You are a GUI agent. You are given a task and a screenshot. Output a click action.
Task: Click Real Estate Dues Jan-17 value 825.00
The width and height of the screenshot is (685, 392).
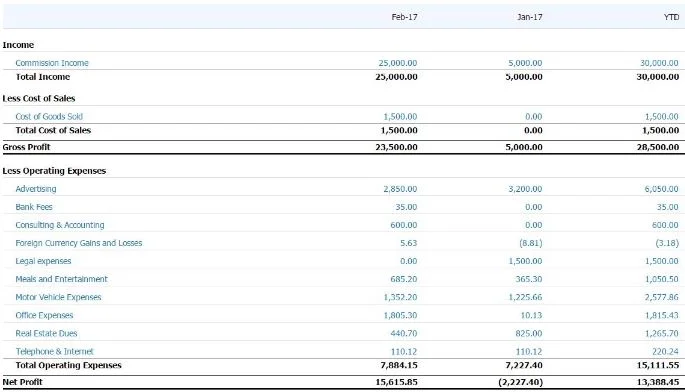529,333
